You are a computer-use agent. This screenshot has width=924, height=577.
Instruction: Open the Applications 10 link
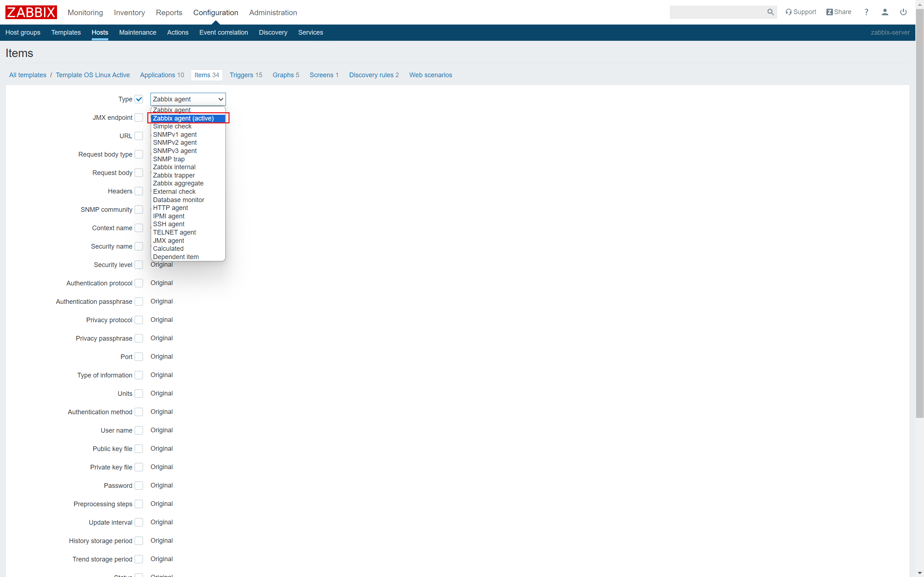162,75
